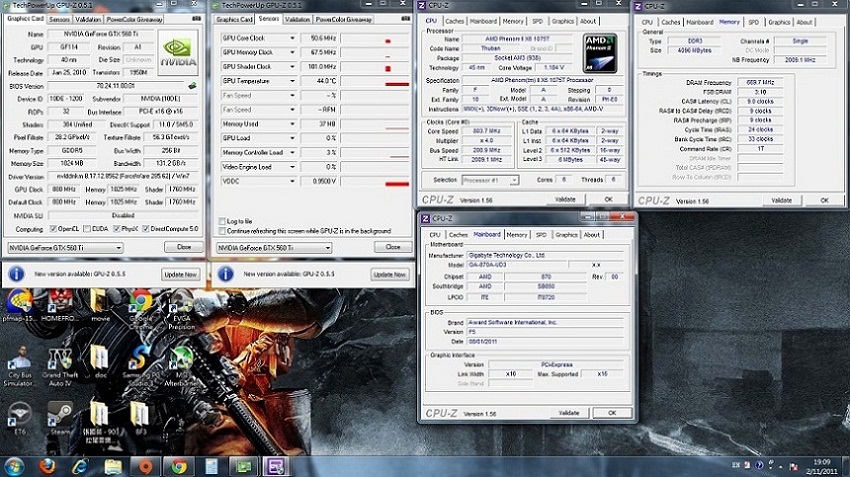Open PowerColor Giveaway tab in Sensors GPU-Z window
The height and width of the screenshot is (477, 850).
click(x=344, y=20)
